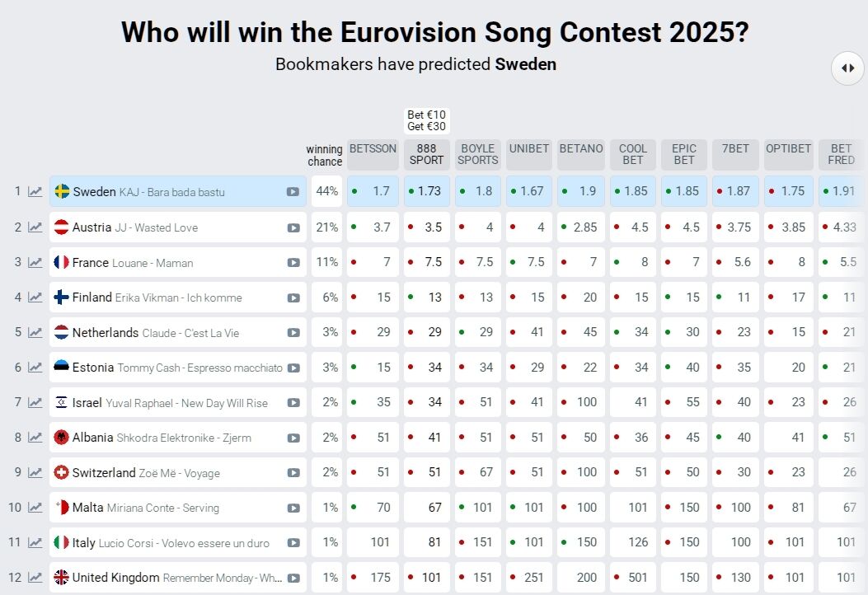Viewport: 868px width, 595px height.
Task: Toggle the table width arrows button
Action: [x=847, y=68]
